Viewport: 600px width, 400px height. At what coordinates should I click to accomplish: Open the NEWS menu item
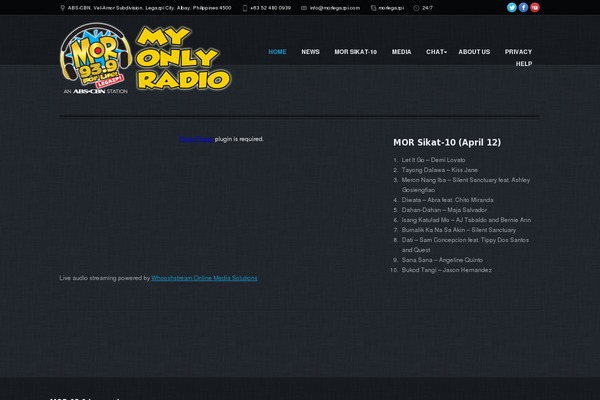tap(310, 52)
